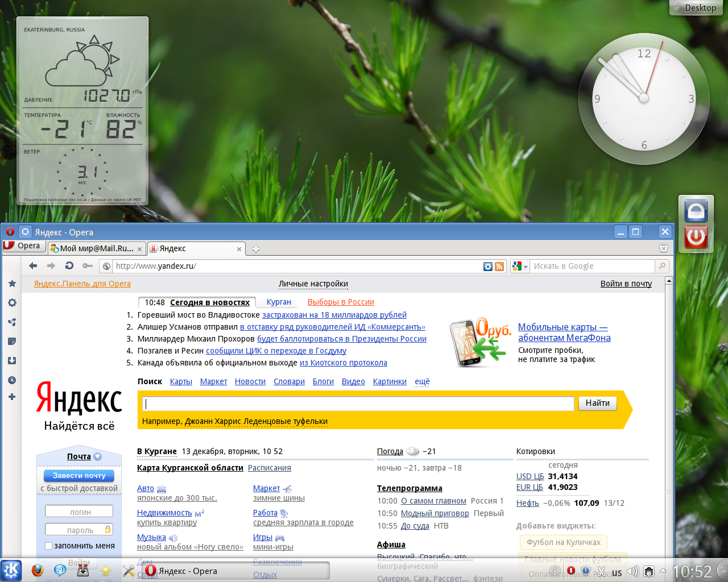The height and width of the screenshot is (582, 728).
Task: Switch keyboard layout indicator us
Action: click(617, 572)
